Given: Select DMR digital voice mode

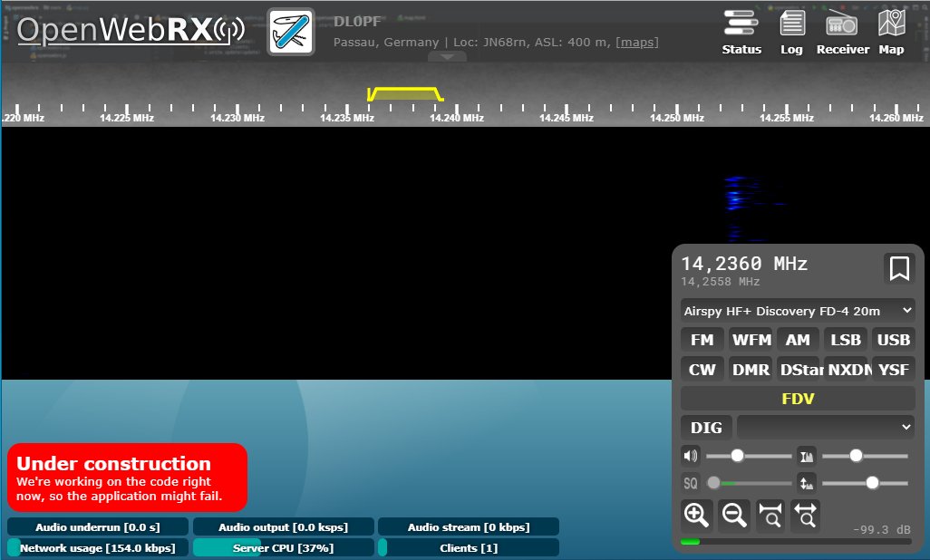Looking at the screenshot, I should coord(751,370).
